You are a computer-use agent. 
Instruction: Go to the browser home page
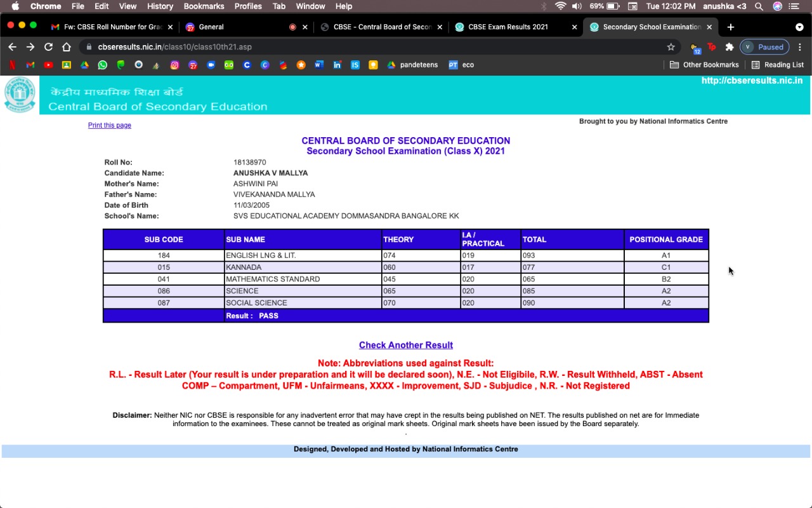(67, 47)
